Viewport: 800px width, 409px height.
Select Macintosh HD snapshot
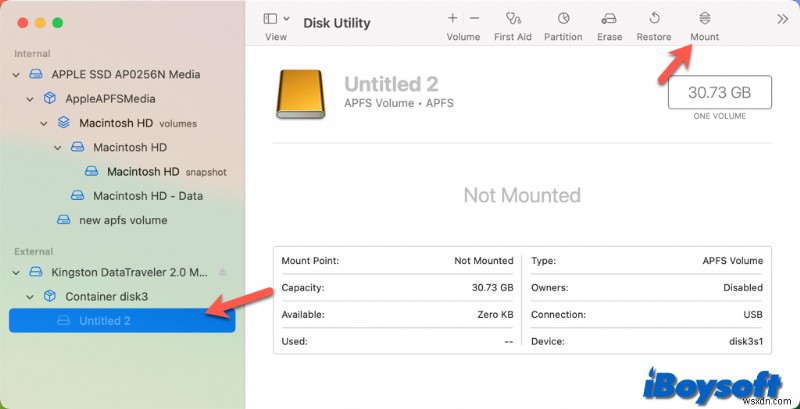167,172
